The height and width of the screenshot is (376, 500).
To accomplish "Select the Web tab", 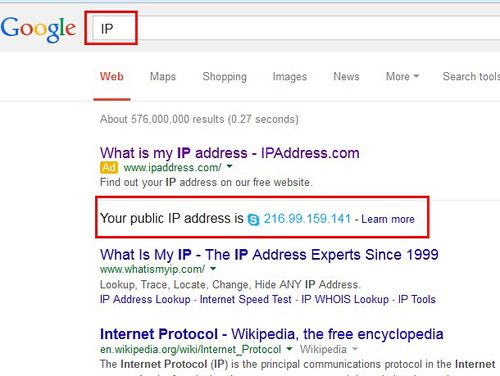I will coord(112,76).
